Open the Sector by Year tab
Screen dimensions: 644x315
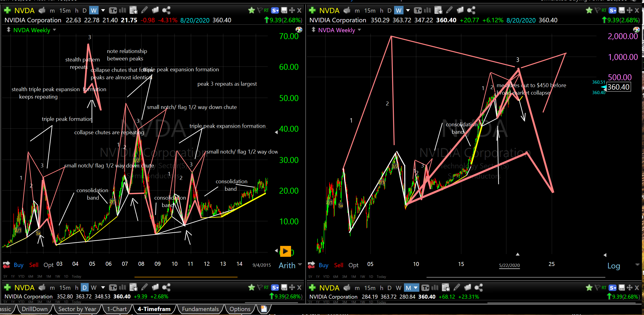click(77, 309)
